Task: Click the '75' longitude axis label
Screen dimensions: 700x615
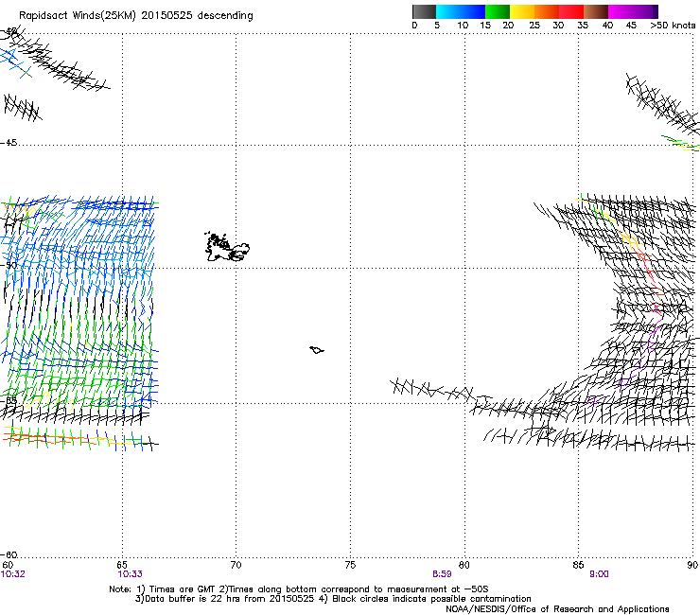Action: click(x=350, y=565)
